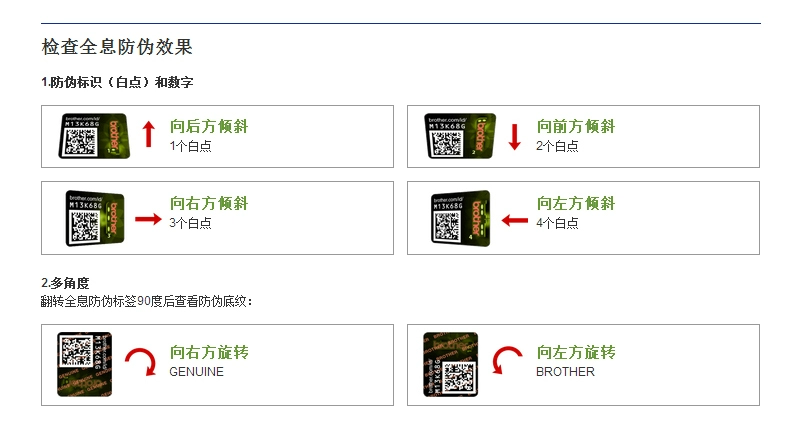Screen dimensions: 790x442
Task: Click the 检查全息防伪效果 page title
Action: pyautogui.click(x=117, y=47)
